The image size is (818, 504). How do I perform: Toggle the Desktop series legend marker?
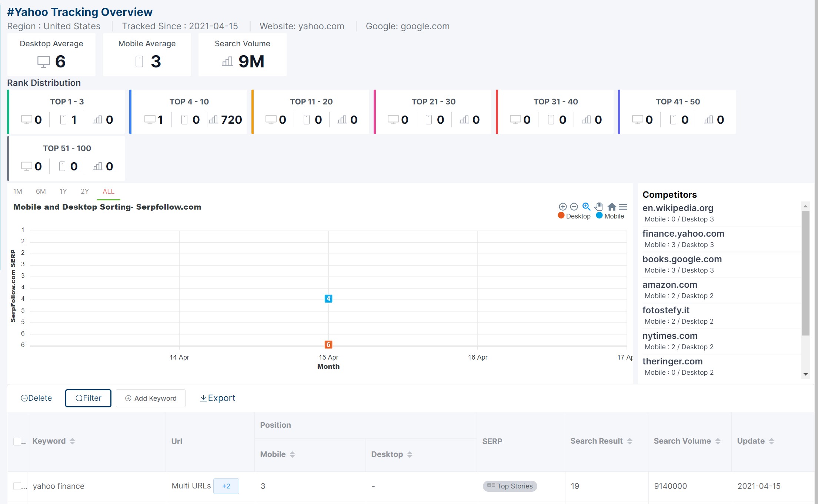(561, 216)
